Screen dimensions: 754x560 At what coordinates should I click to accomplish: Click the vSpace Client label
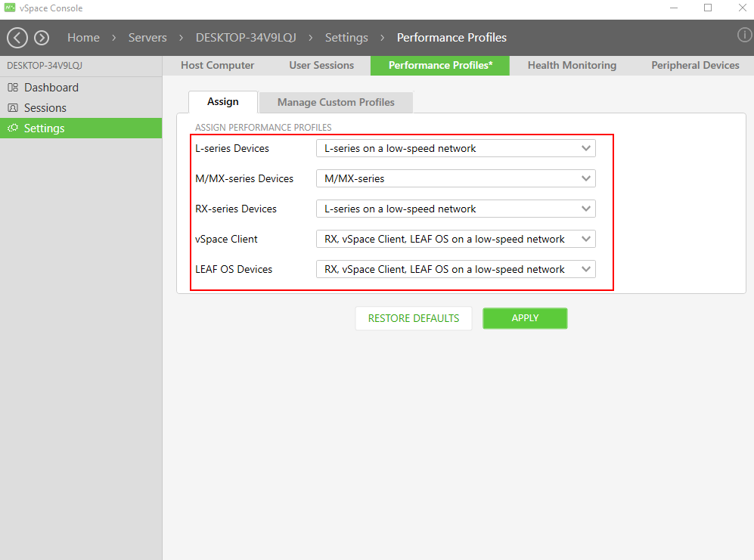click(x=226, y=239)
